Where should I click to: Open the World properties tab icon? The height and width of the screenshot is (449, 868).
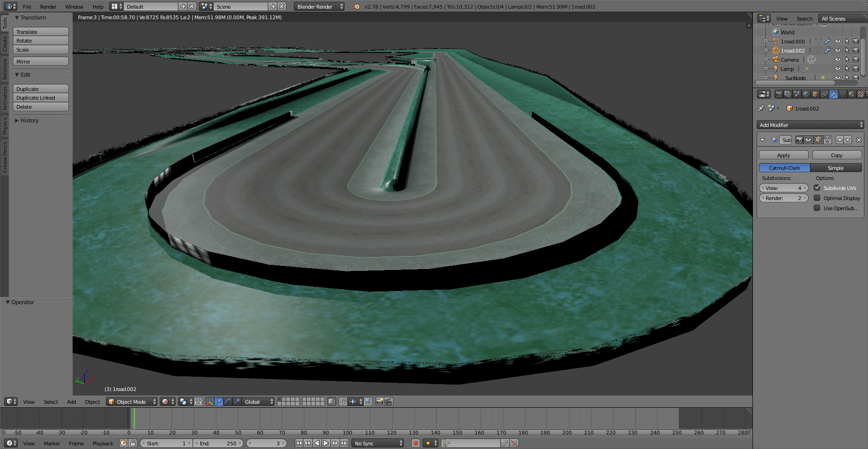tap(806, 94)
